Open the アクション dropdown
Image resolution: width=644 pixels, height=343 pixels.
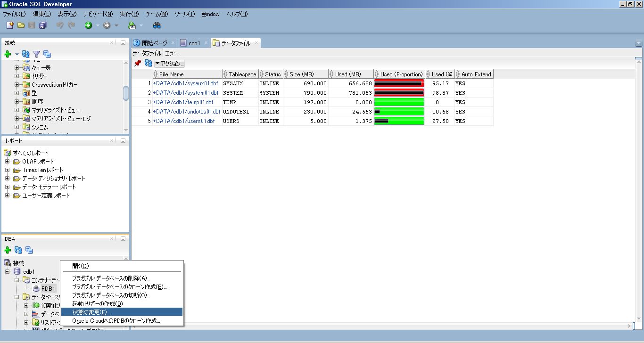pos(170,63)
